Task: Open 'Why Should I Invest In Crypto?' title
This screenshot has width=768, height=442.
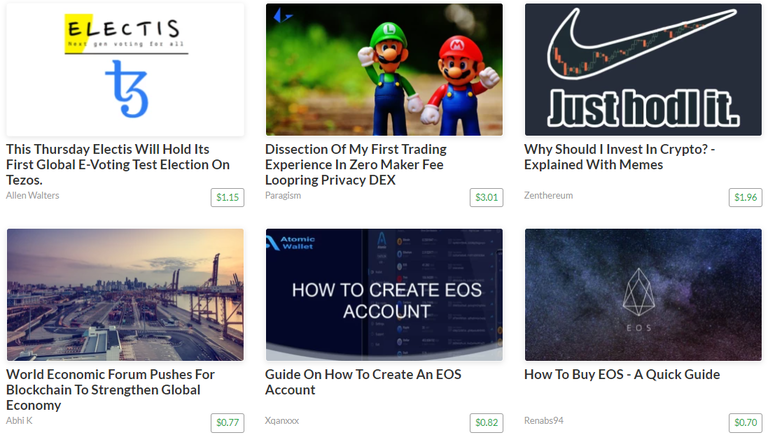Action: coord(619,157)
